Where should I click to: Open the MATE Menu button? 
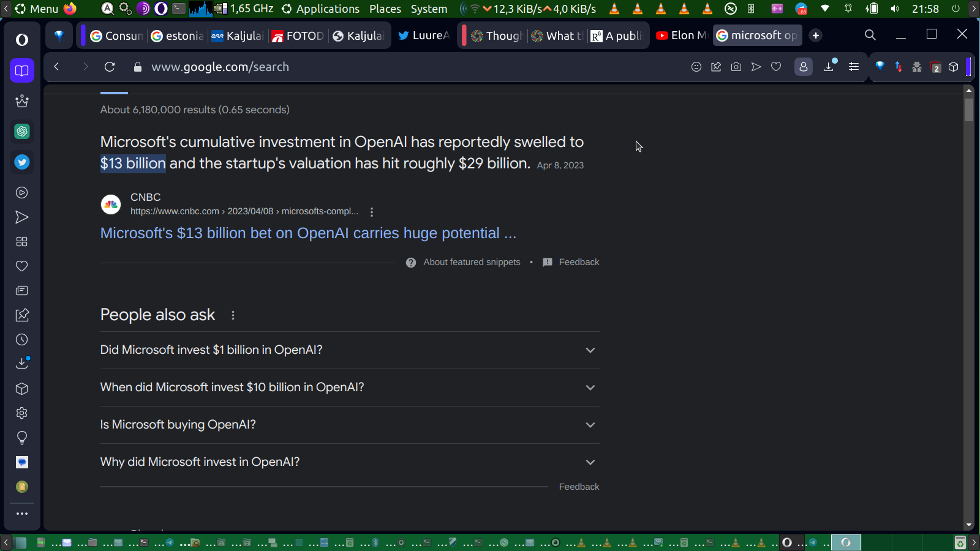click(x=36, y=9)
